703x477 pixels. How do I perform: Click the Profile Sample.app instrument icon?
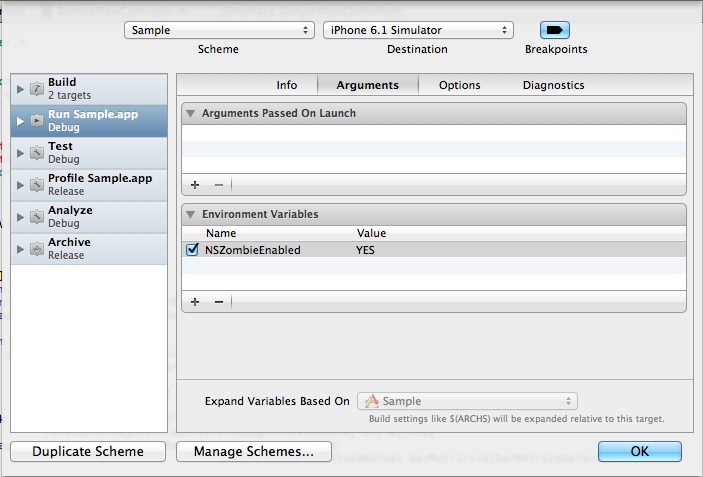[x=37, y=185]
